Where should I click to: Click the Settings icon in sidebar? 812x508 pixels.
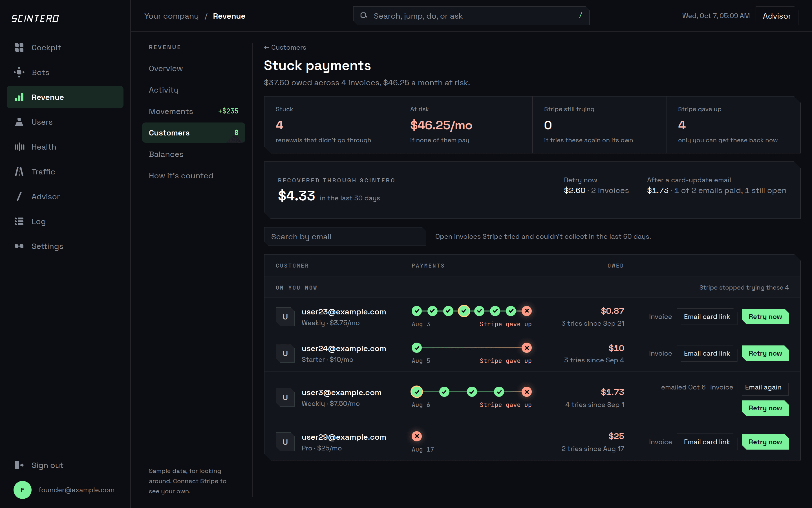[19, 246]
